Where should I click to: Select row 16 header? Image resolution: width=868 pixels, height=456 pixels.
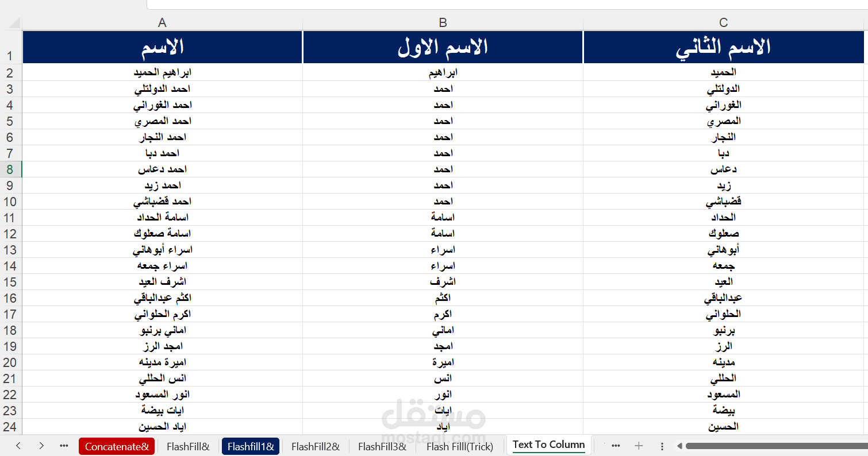tap(11, 298)
